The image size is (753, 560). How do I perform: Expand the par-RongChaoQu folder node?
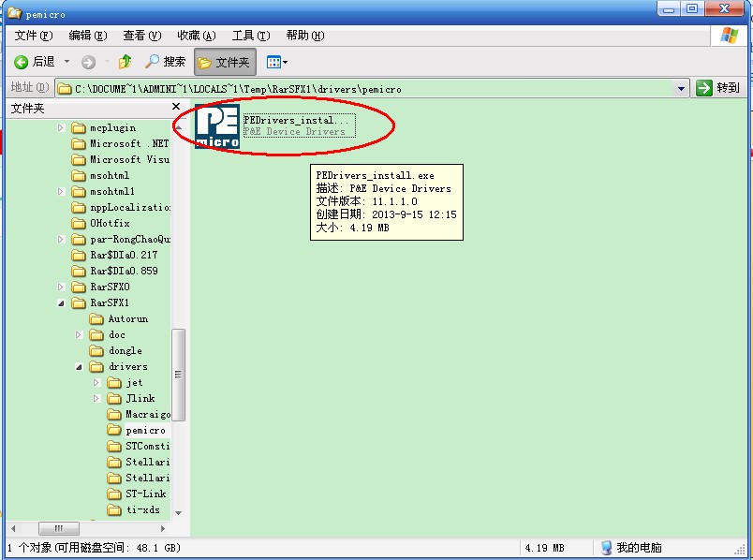(x=61, y=239)
